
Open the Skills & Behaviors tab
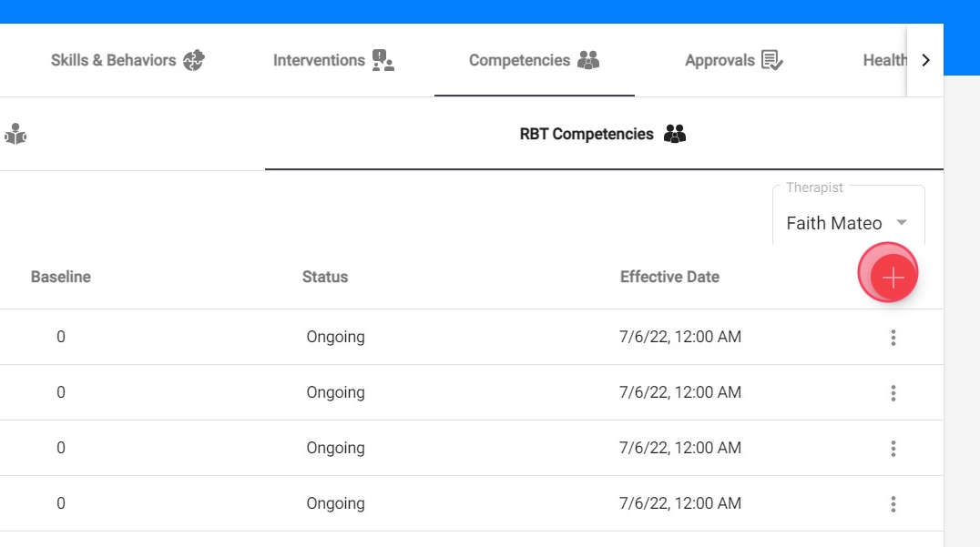click(128, 61)
